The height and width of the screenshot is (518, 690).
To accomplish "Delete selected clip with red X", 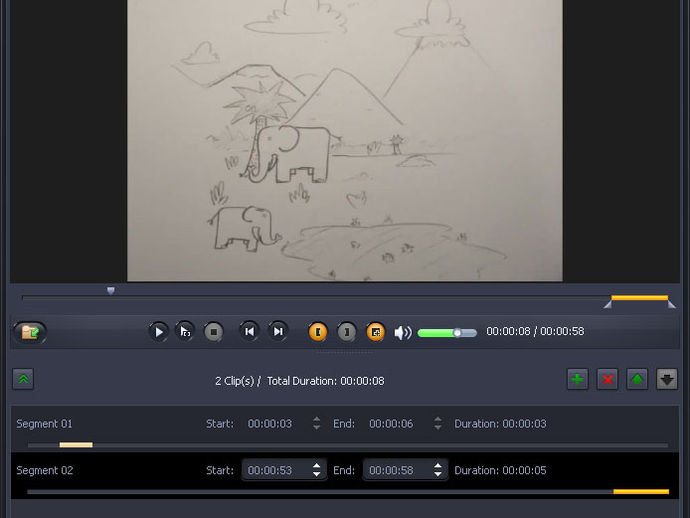I will tap(607, 379).
